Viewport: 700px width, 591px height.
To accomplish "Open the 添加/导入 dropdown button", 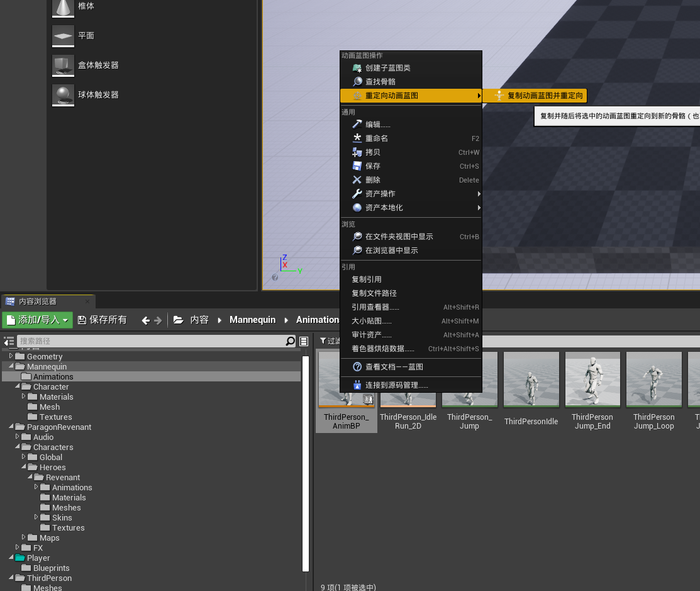I will coord(38,320).
